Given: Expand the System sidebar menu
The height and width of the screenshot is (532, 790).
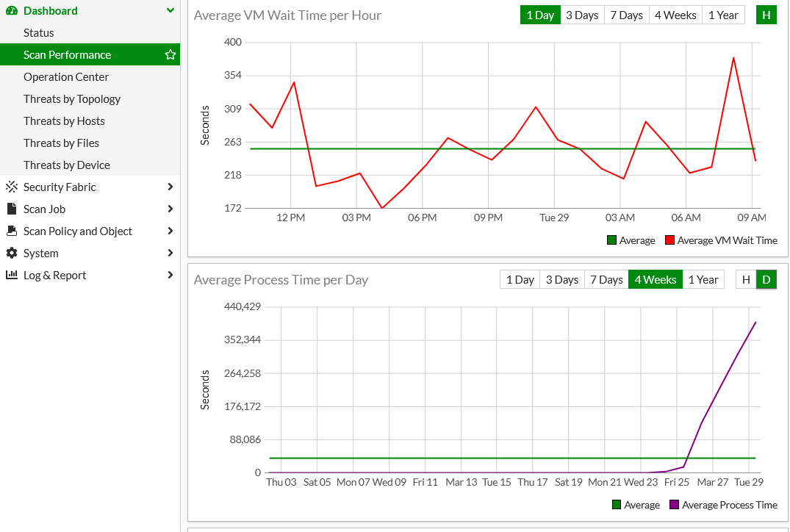Looking at the screenshot, I should click(170, 253).
